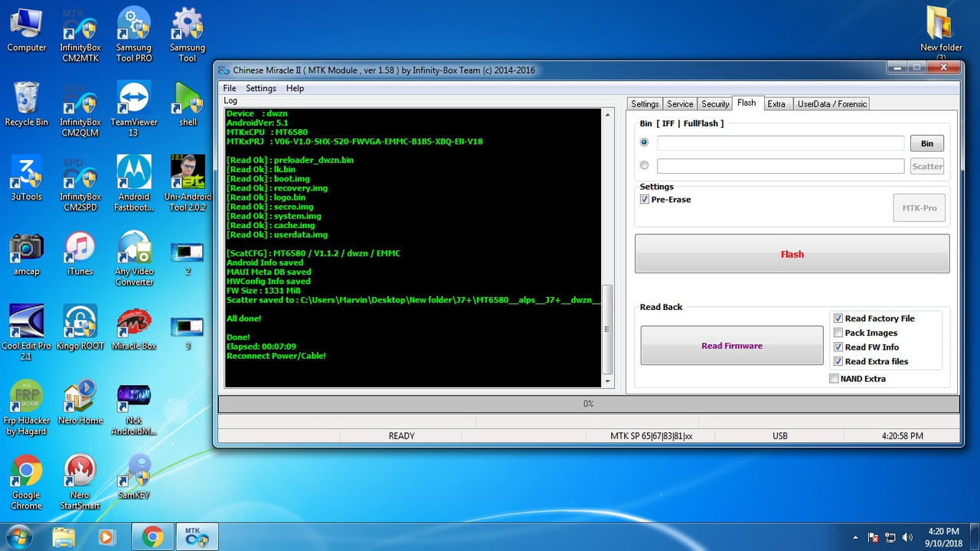The width and height of the screenshot is (980, 551).
Task: Open Nero Home shortcut
Action: pyautogui.click(x=80, y=403)
